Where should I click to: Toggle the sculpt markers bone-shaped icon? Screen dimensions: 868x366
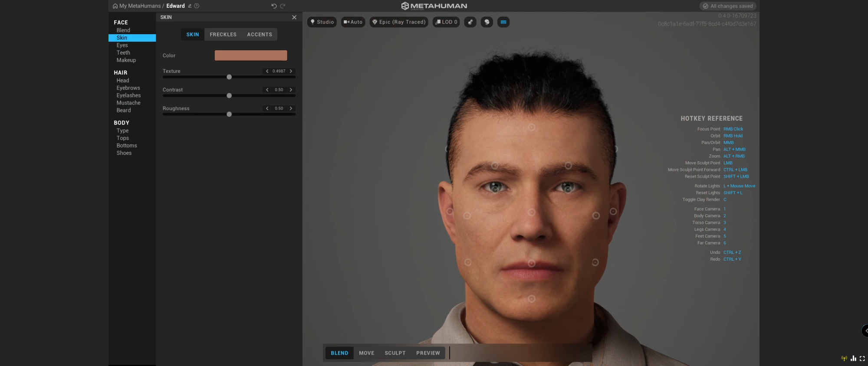click(470, 22)
